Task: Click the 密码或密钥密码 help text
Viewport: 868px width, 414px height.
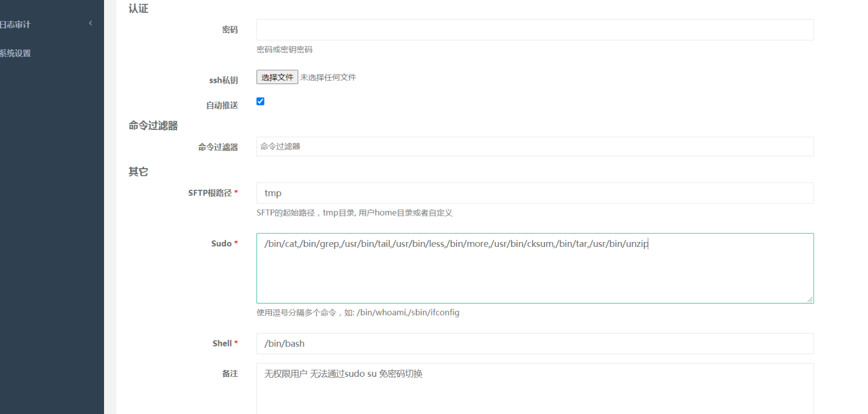Action: click(285, 50)
